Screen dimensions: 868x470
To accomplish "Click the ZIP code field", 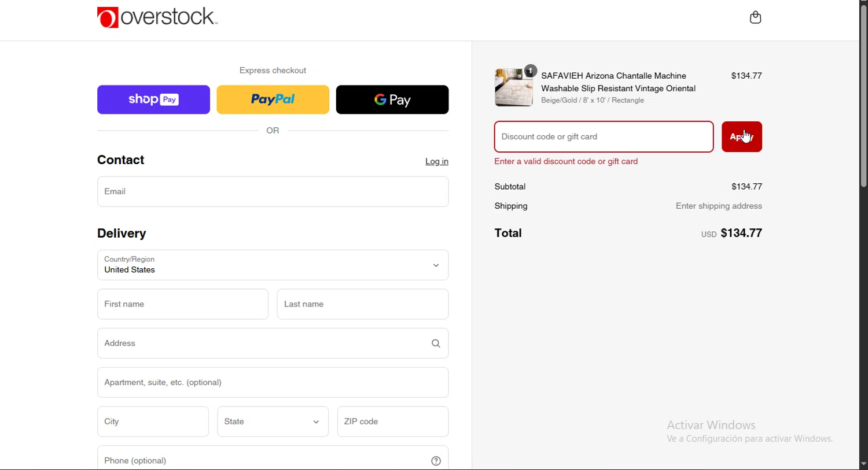I will (393, 422).
